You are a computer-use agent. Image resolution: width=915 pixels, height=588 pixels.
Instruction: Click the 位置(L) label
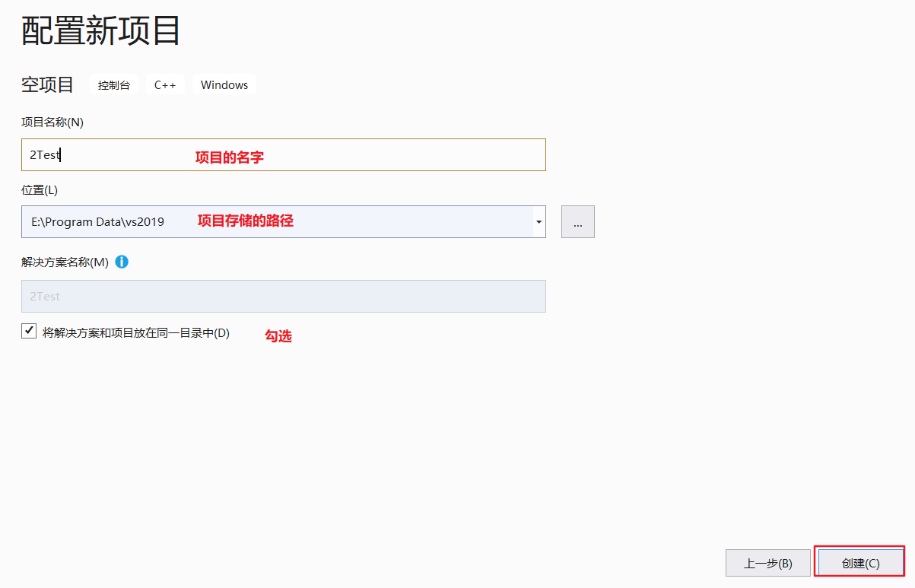40,189
